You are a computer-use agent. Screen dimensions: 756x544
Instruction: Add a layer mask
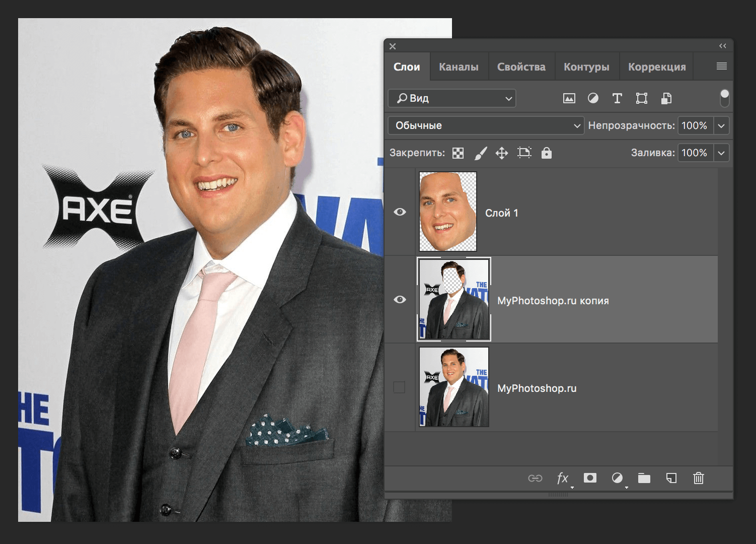click(590, 478)
